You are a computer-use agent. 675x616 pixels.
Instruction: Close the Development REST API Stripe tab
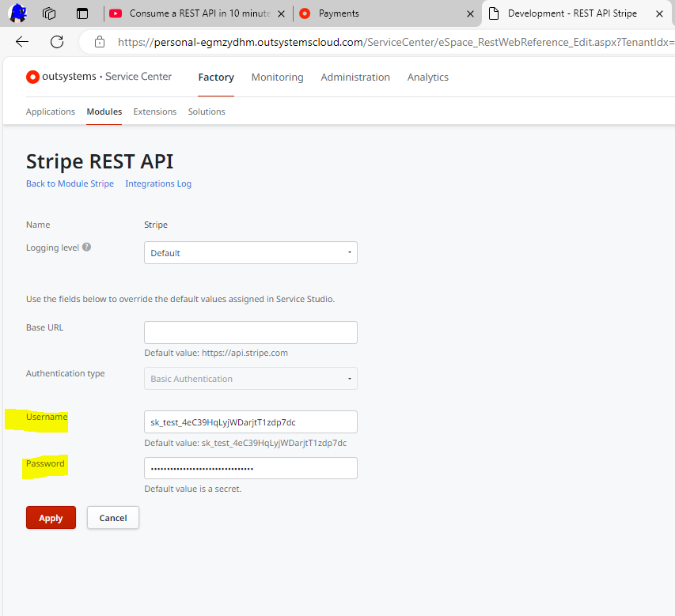(659, 13)
